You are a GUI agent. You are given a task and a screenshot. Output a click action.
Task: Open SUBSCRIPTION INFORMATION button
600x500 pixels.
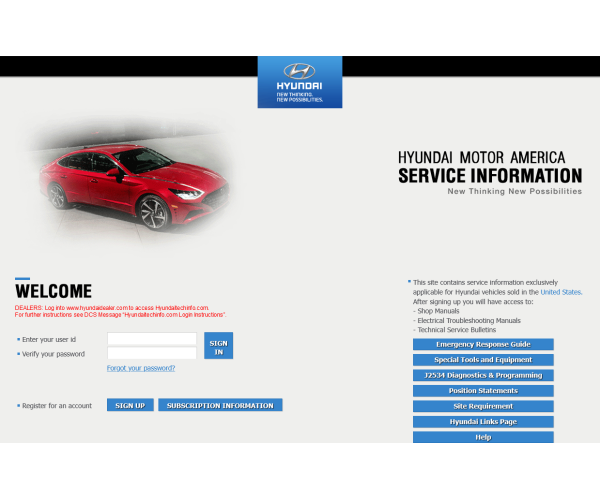point(220,405)
